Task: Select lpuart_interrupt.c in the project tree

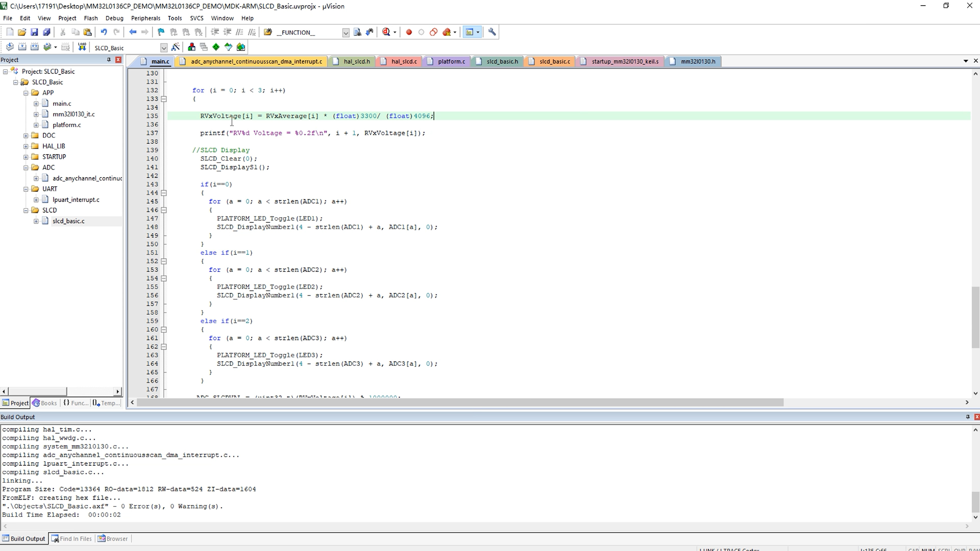Action: point(76,200)
